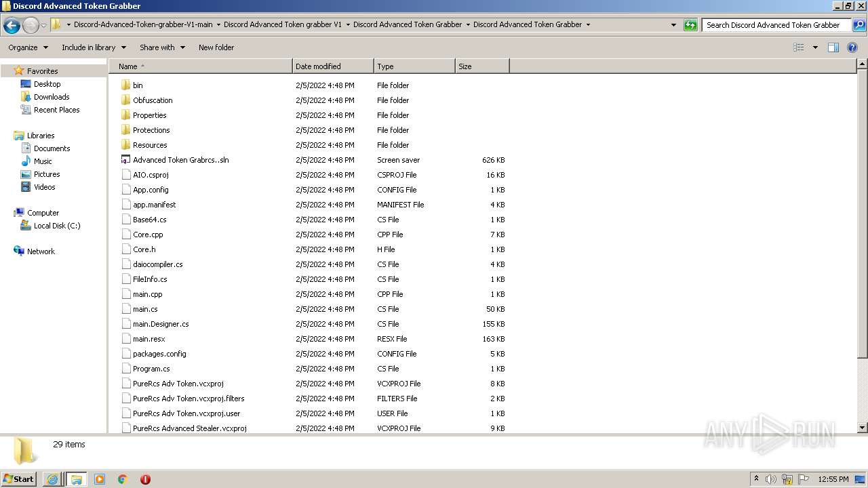The width and height of the screenshot is (868, 488).
Task: Click the search magnifier icon
Action: pos(859,25)
